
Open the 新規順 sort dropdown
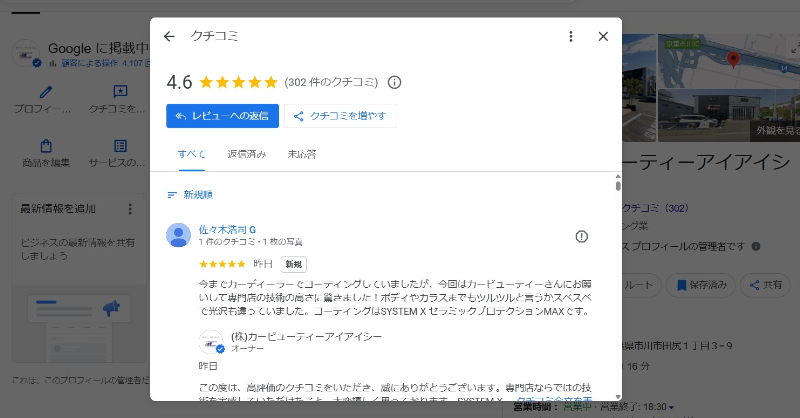point(190,194)
